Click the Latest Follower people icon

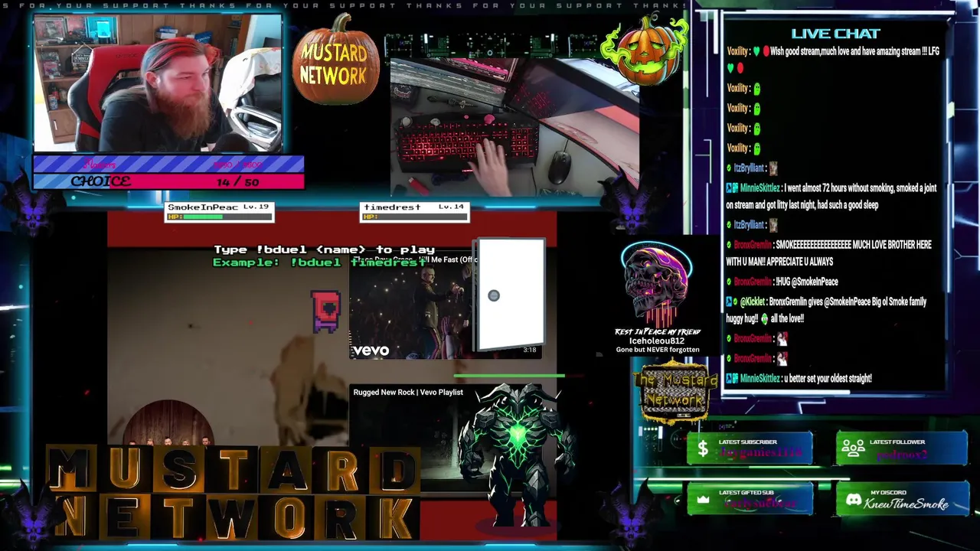854,448
